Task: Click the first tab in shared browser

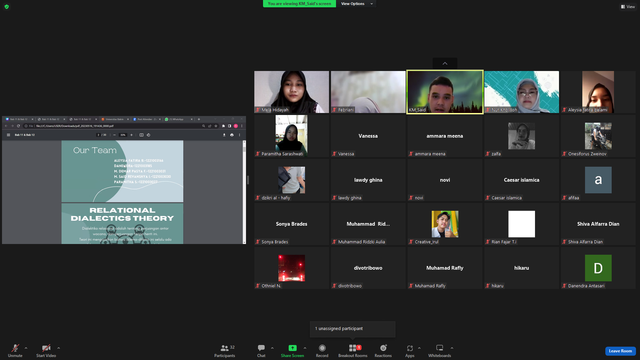Action: coord(19,119)
